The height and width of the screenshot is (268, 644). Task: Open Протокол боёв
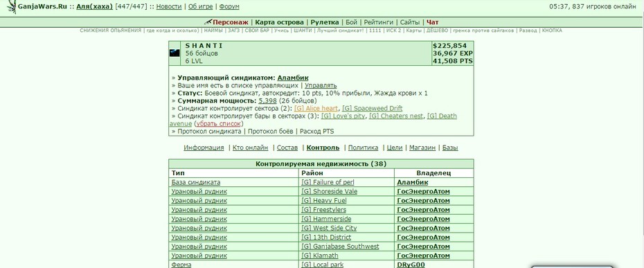(270, 132)
